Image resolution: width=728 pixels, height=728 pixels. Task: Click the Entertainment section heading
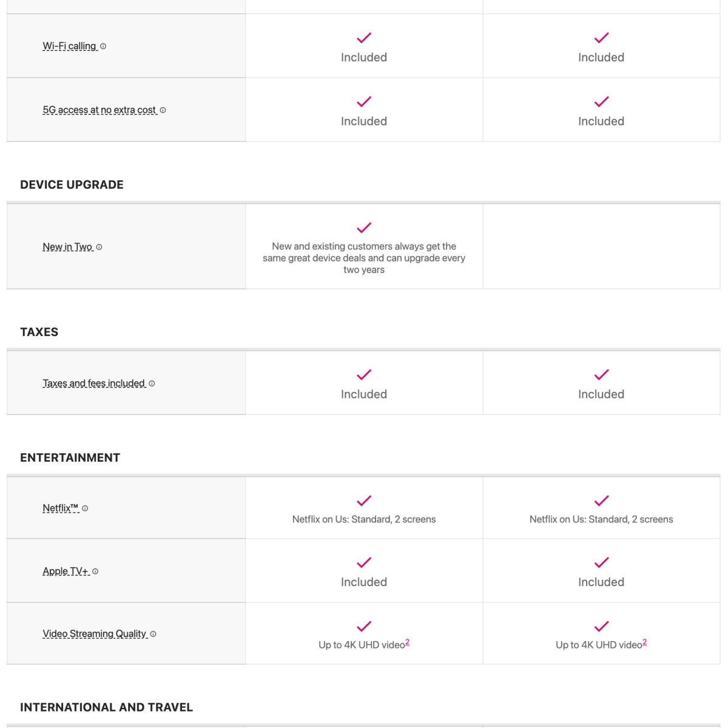point(70,458)
